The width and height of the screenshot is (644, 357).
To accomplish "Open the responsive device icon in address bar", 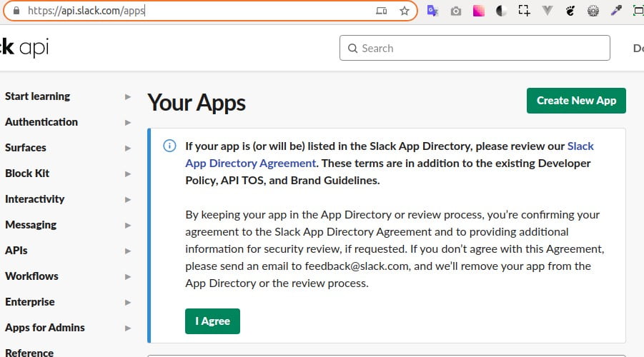I will point(382,11).
